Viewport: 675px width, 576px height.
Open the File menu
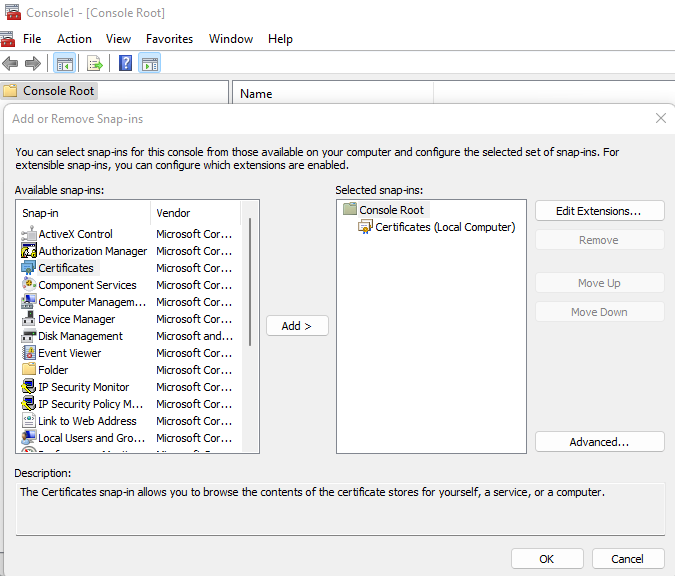[32, 39]
